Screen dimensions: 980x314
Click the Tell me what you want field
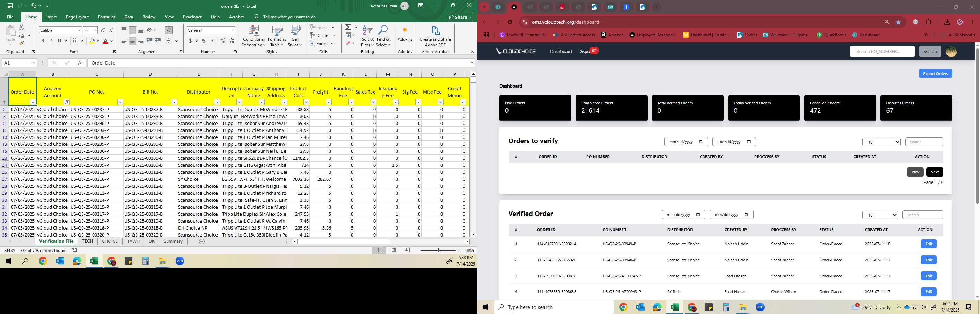(x=289, y=17)
